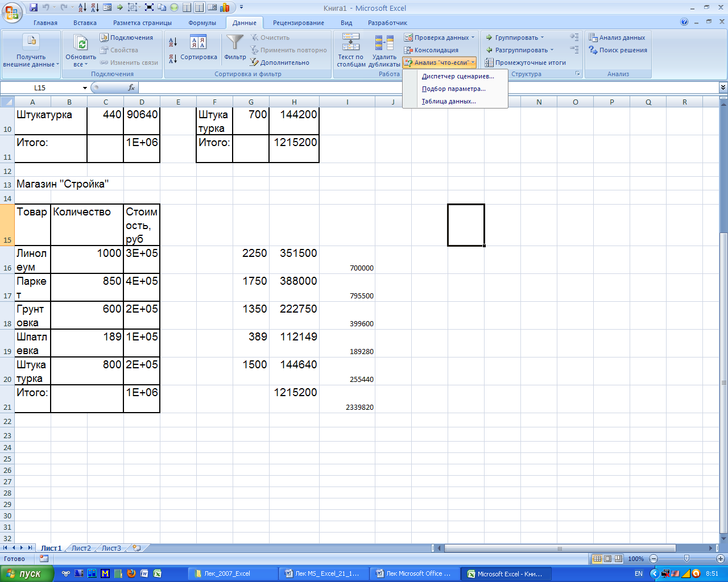The width and height of the screenshot is (728, 582).
Task: Click sort descending in quick access toolbar
Action: coord(94,7)
